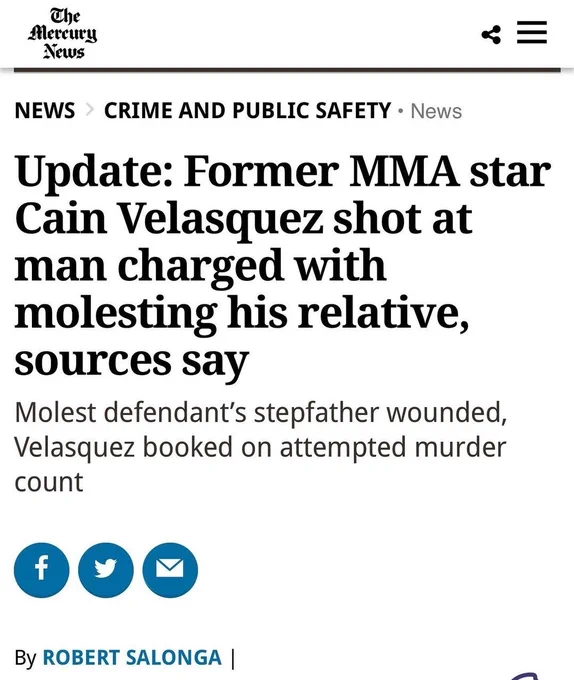Open the hamburger navigation menu
The image size is (574, 680).
[532, 33]
